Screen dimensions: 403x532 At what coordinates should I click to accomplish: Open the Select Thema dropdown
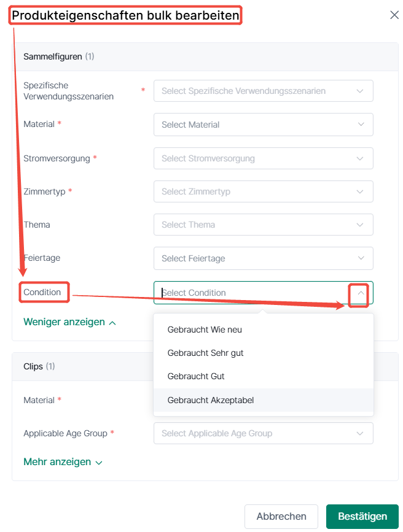(264, 225)
